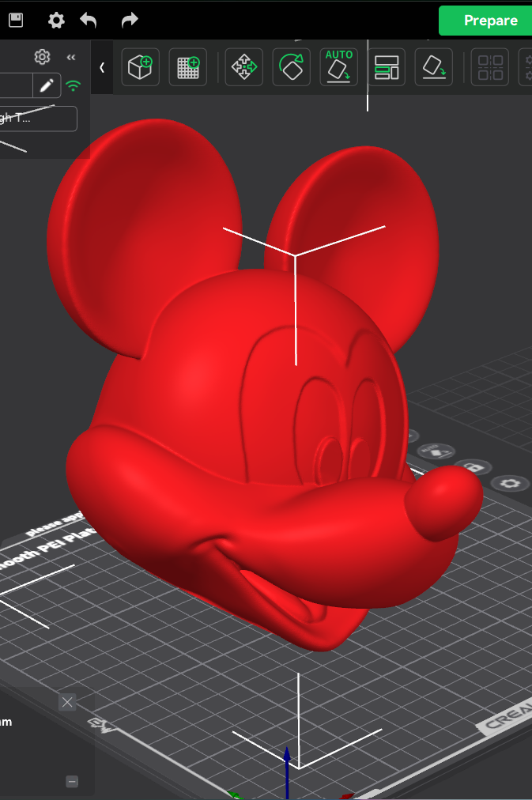The height and width of the screenshot is (800, 532).
Task: Select the rotate tool
Action: (291, 67)
